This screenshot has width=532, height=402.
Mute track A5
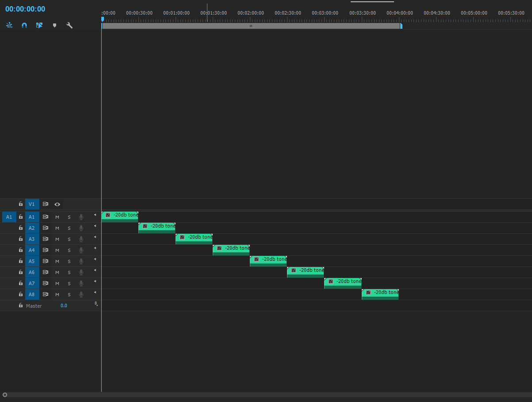(57, 261)
